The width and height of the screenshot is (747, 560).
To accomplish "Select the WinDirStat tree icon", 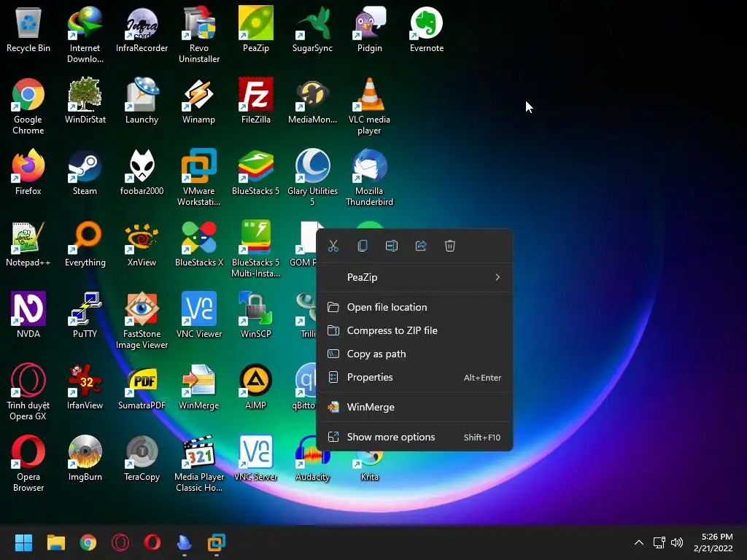I will click(x=85, y=100).
